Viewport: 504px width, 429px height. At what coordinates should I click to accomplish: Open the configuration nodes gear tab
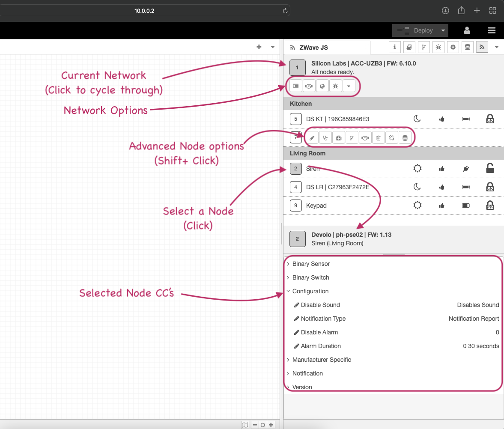point(453,47)
